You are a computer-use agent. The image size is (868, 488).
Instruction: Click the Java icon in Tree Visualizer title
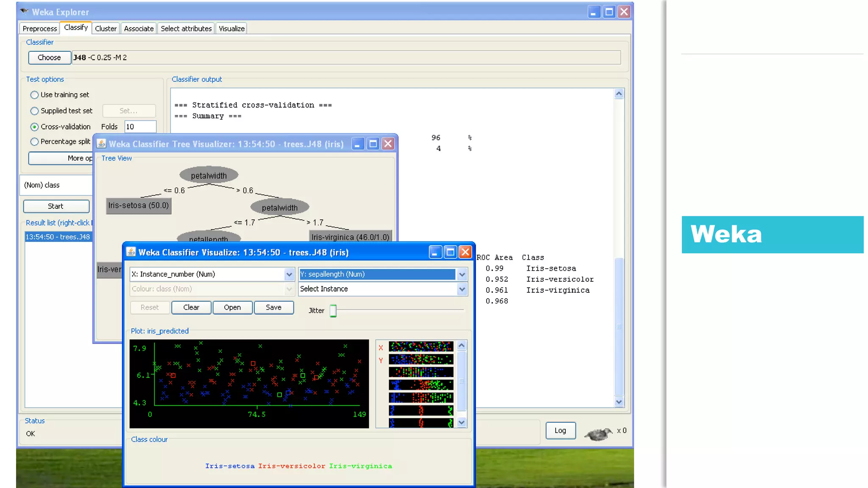[x=102, y=144]
